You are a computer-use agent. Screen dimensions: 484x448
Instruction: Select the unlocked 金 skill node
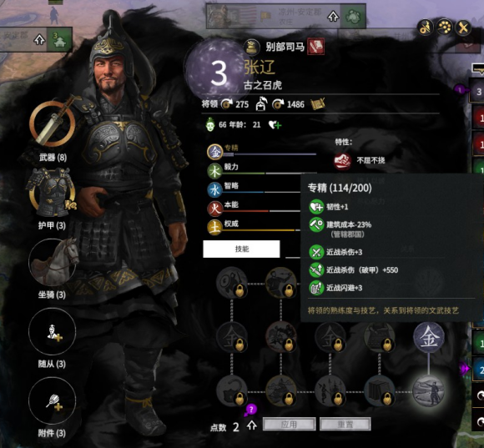429,337
